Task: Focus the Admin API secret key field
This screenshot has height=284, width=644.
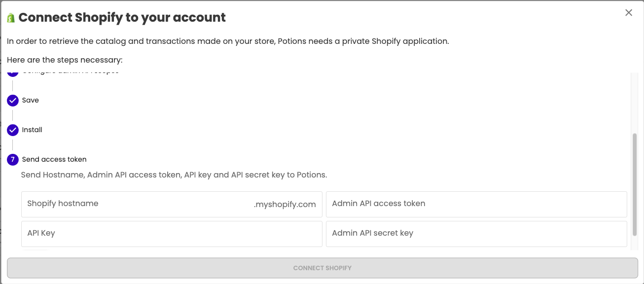Action: [x=476, y=234]
